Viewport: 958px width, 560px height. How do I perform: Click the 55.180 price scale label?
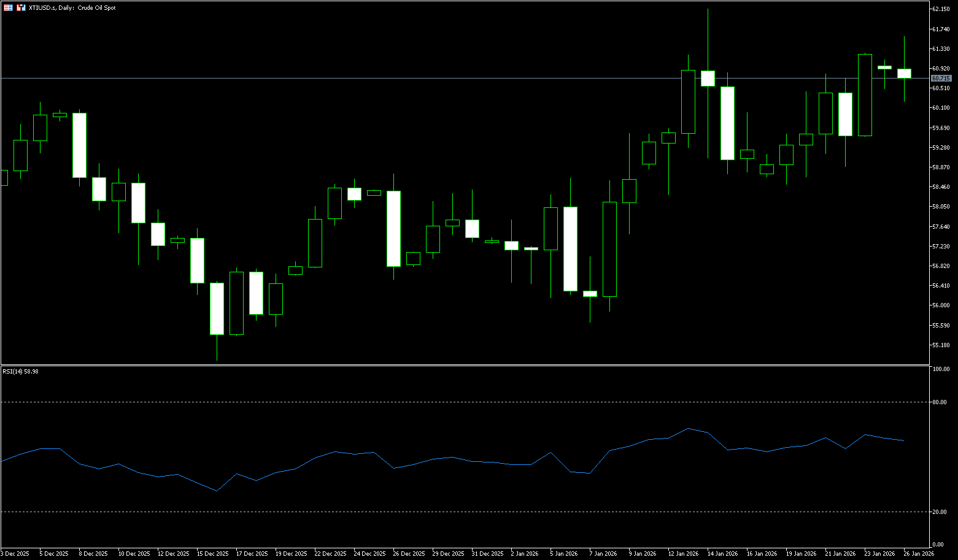pyautogui.click(x=940, y=345)
